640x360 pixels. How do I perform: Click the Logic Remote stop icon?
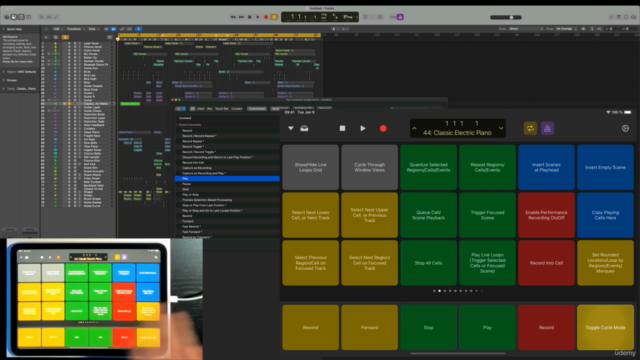pyautogui.click(x=342, y=128)
